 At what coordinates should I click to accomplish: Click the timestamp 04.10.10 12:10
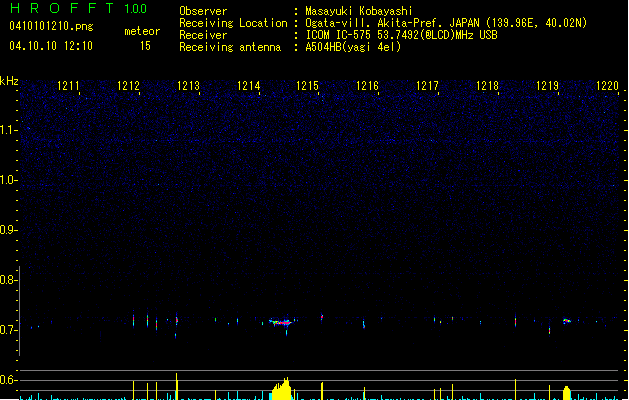51,46
